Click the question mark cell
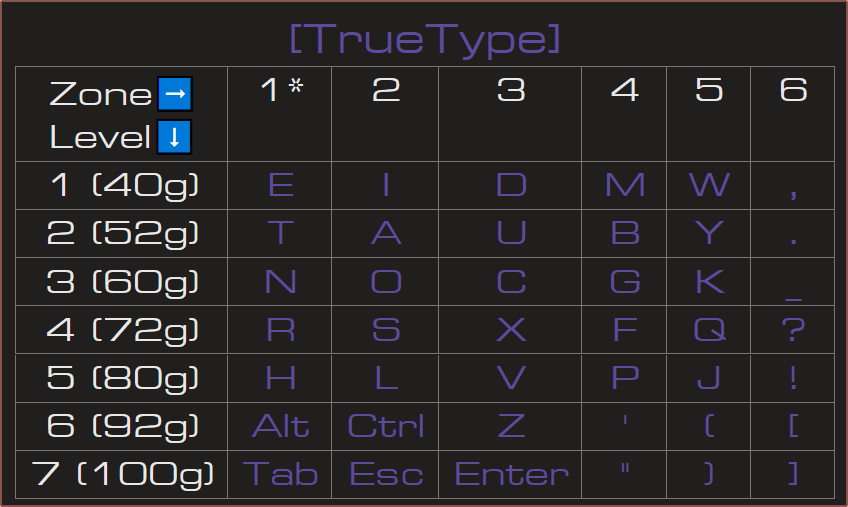Image resolution: width=848 pixels, height=507 pixels. [792, 330]
